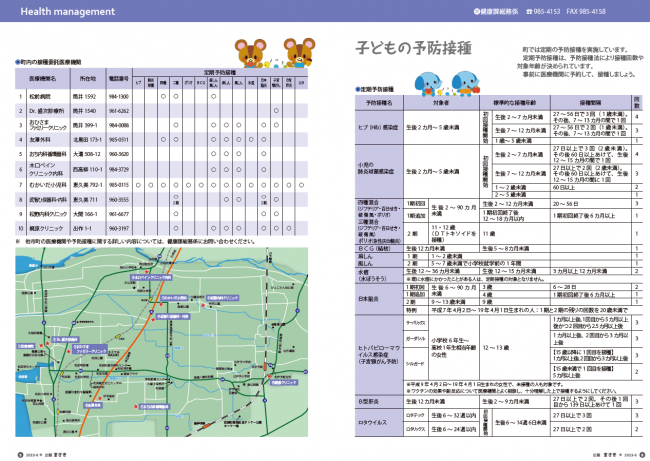Select phone number "985-0511"

pos(119,140)
